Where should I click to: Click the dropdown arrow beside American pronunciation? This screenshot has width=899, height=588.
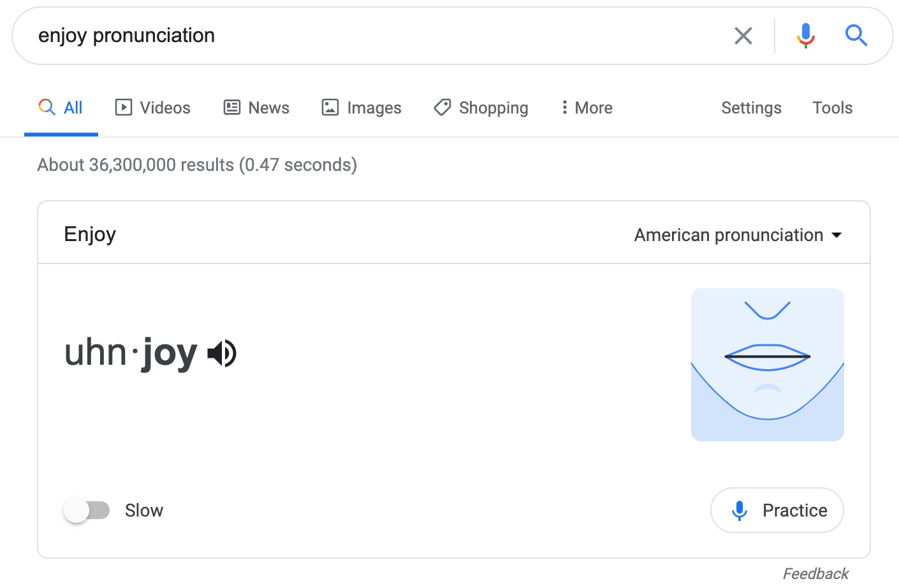pos(837,235)
